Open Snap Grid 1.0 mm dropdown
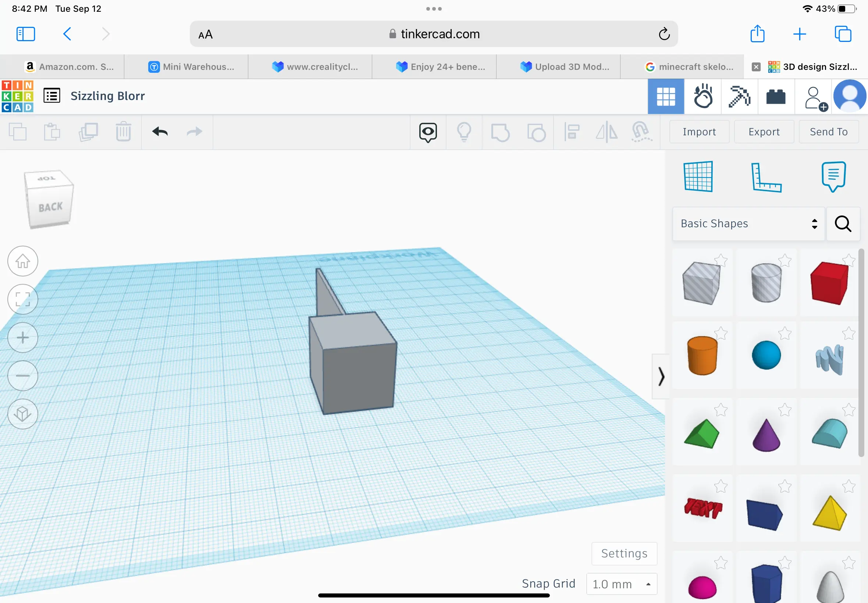Image resolution: width=868 pixels, height=603 pixels. pos(622,584)
